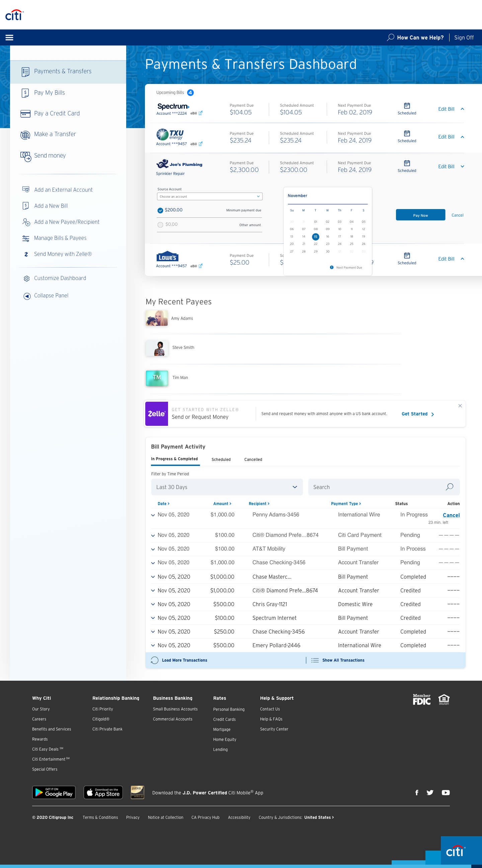Open the Facebook icon in footer
The image size is (482, 868).
(x=417, y=792)
